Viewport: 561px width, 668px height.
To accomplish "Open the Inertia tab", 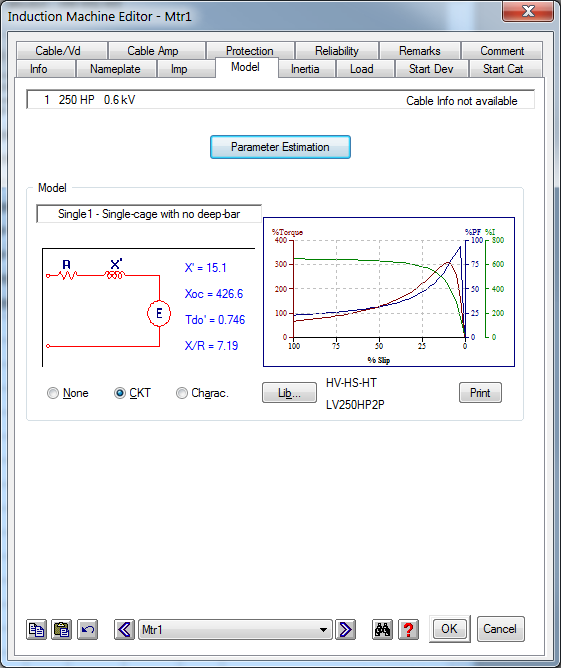I will click(305, 69).
